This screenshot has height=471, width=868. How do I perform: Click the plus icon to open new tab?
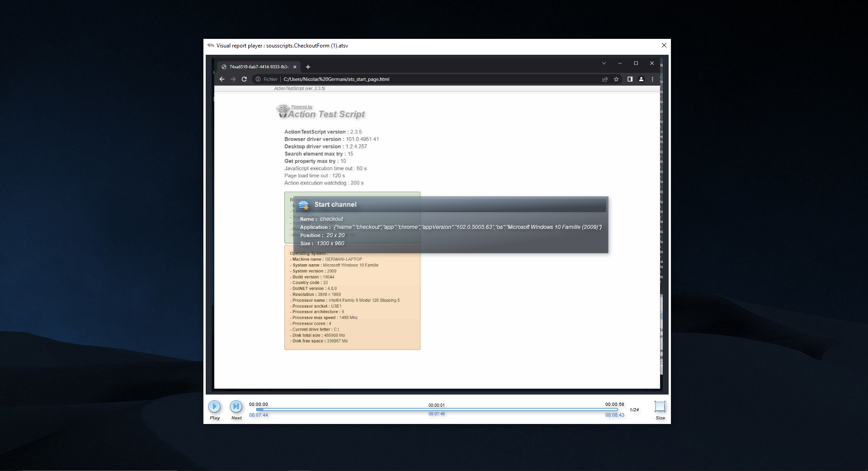point(308,67)
